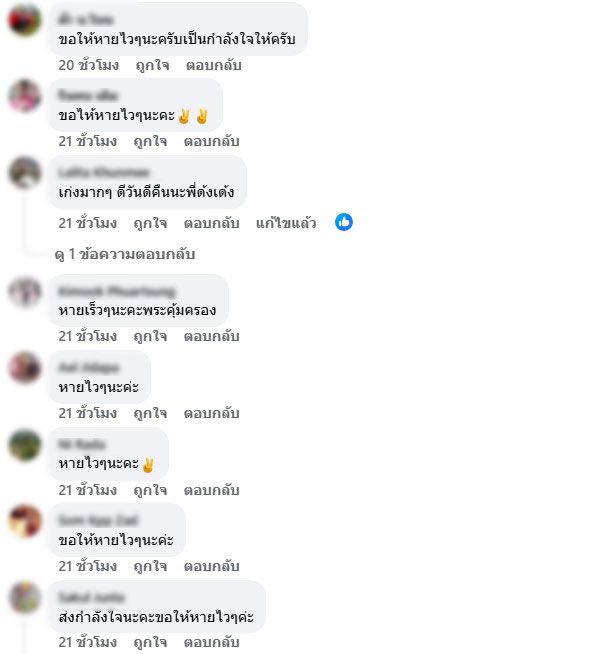Image resolution: width=602 pixels, height=654 pixels.
Task: Click ถูกใจ under the 20 ชั่วโมง comment
Action: coord(152,65)
